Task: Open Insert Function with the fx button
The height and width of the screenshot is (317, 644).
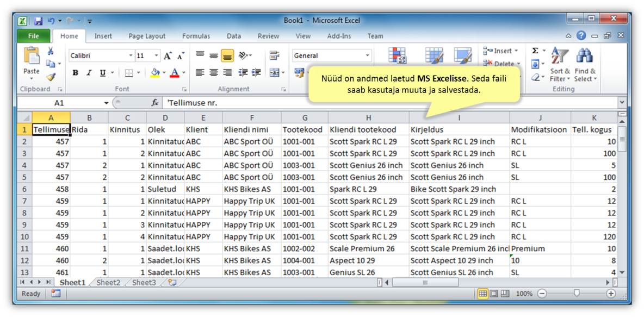Action: (155, 103)
